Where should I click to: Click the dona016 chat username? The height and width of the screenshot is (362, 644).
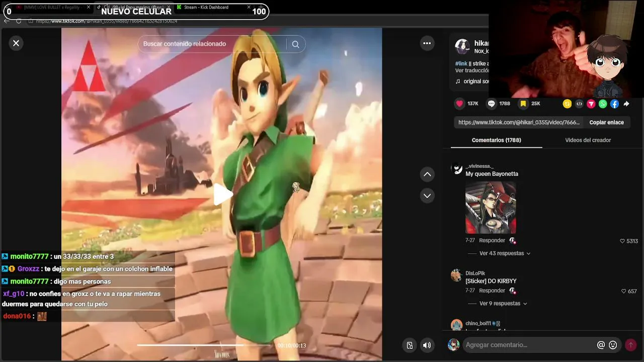[x=17, y=316]
